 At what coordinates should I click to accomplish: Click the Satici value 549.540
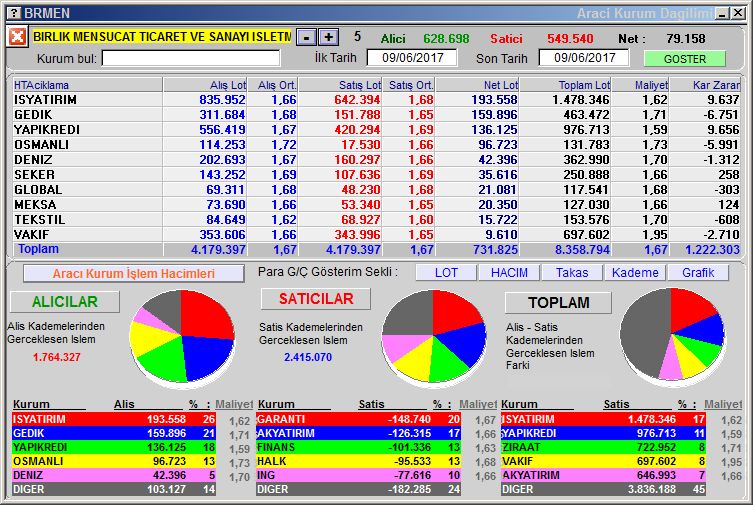coord(570,38)
